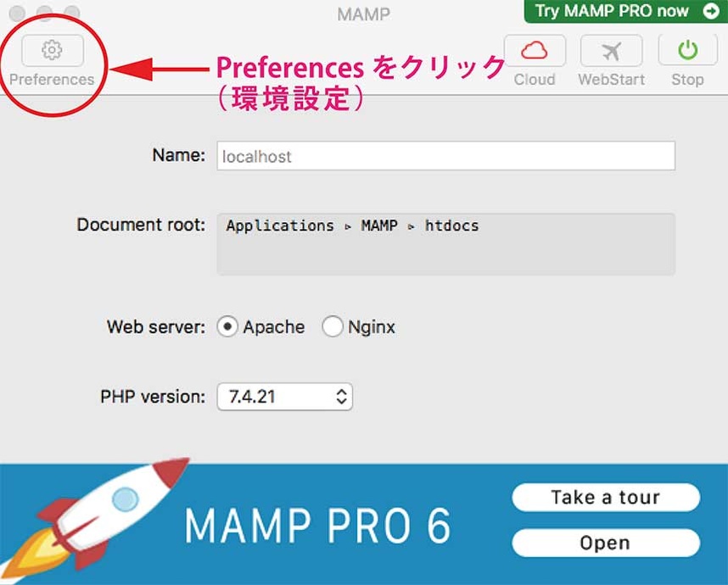Stop servers with the power icon

687,51
